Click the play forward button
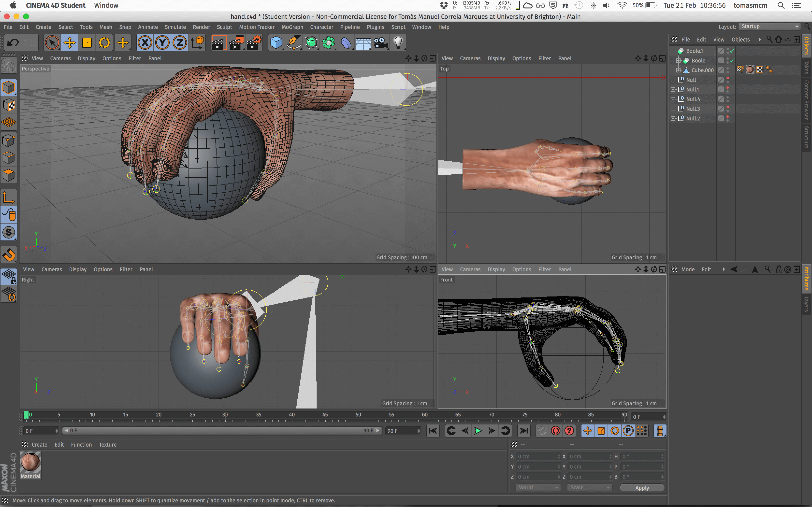 point(478,431)
